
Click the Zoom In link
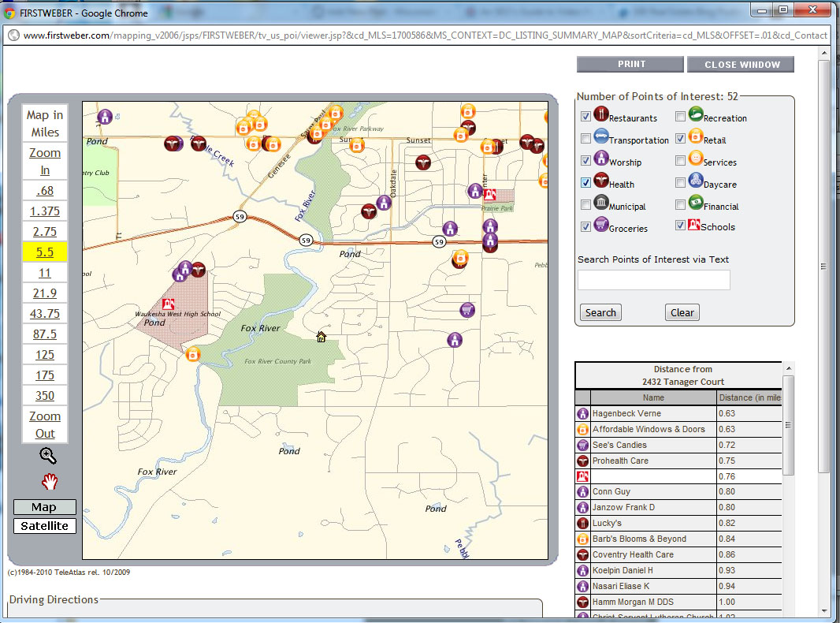pyautogui.click(x=44, y=161)
